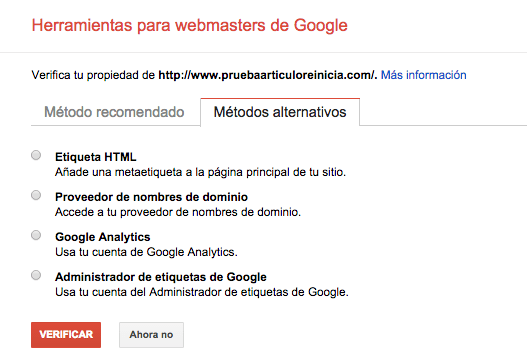The image size is (527, 364).
Task: Open the Métodos alternativos tab
Action: coord(280,112)
